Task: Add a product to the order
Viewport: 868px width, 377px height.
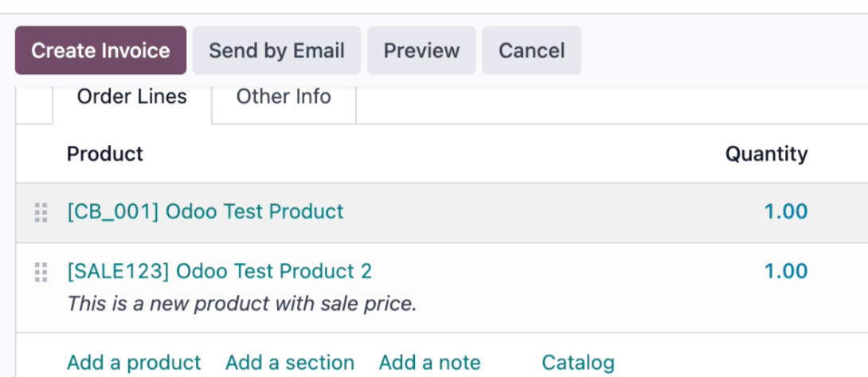Action: click(134, 363)
